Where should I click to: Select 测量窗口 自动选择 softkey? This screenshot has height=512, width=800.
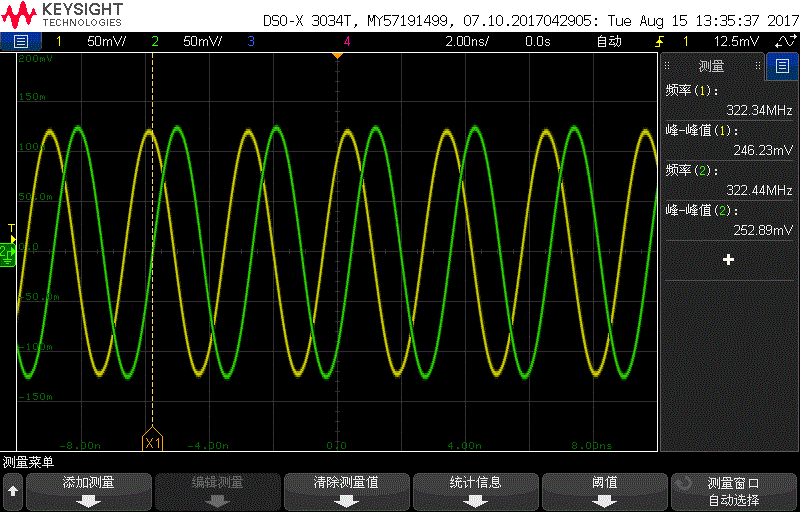point(734,491)
